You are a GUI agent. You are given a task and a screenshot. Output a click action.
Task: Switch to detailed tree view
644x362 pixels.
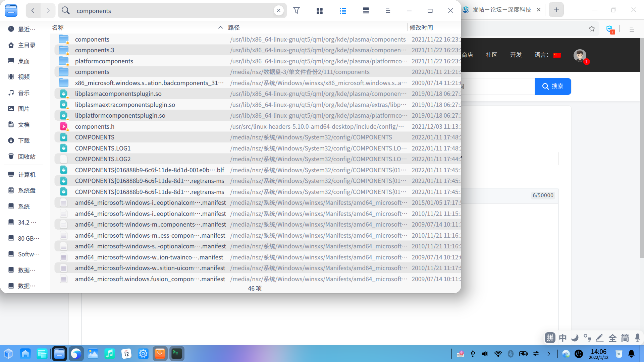click(x=366, y=11)
